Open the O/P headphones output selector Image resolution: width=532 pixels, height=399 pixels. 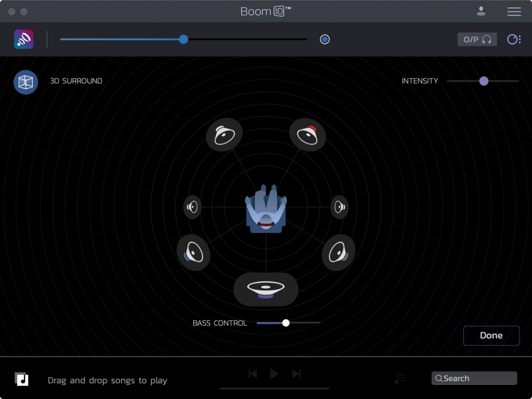[477, 40]
